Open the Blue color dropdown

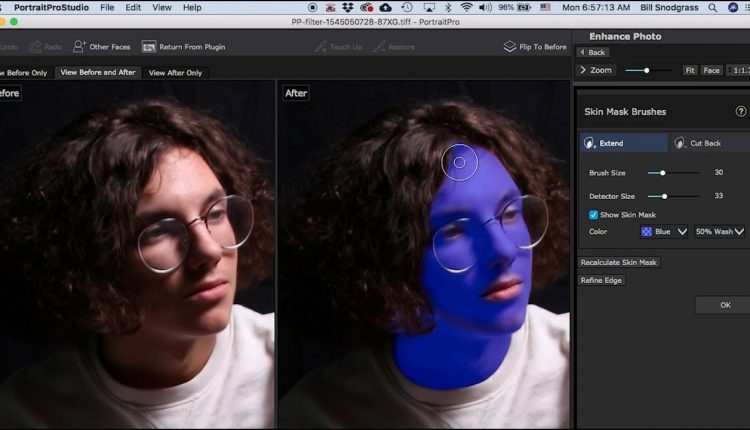point(664,232)
